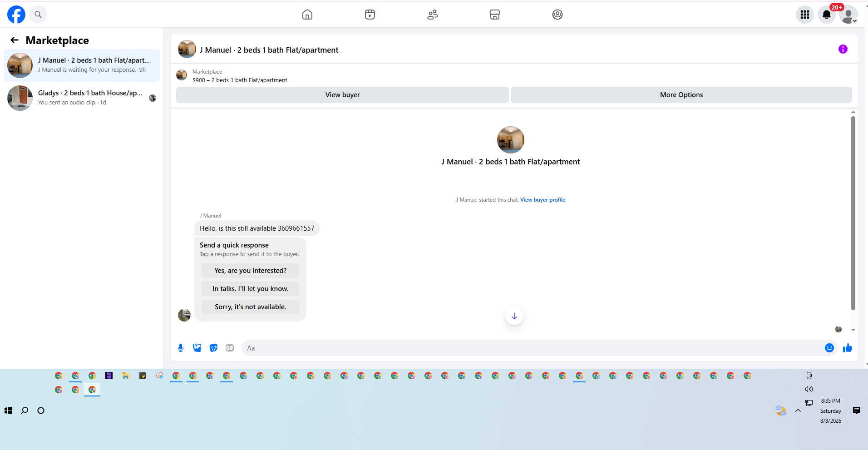Go to the Home feed icon
868x450 pixels.
[x=307, y=15]
